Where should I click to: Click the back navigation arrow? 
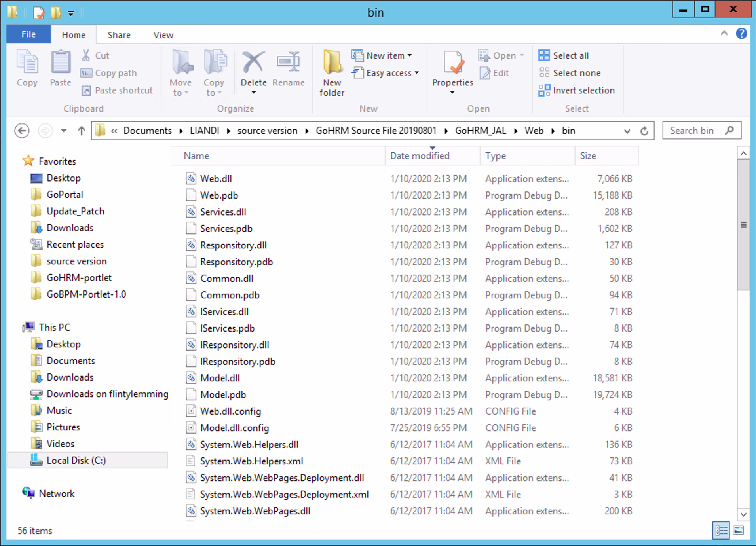22,131
